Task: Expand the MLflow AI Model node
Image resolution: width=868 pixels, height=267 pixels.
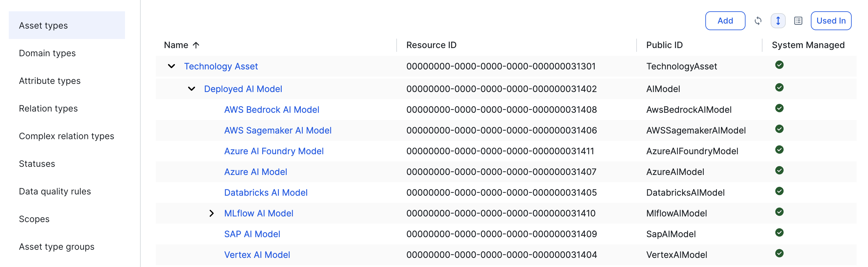Action: point(211,213)
